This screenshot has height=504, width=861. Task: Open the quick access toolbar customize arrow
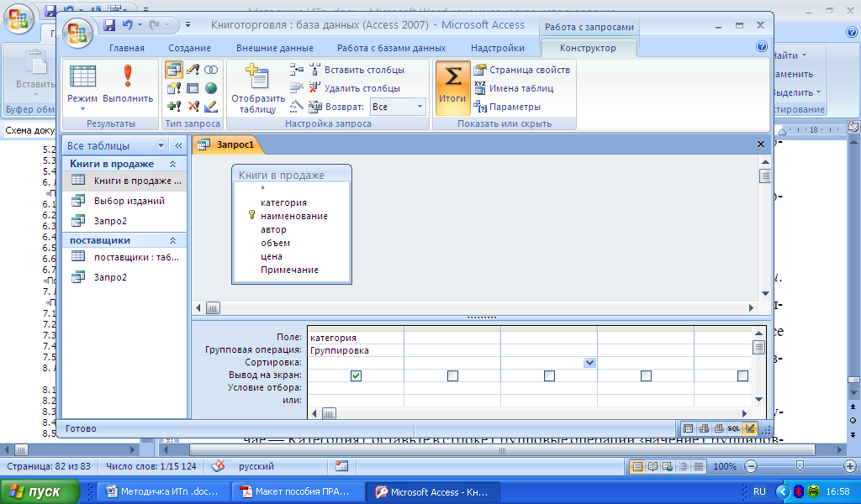tap(188, 24)
